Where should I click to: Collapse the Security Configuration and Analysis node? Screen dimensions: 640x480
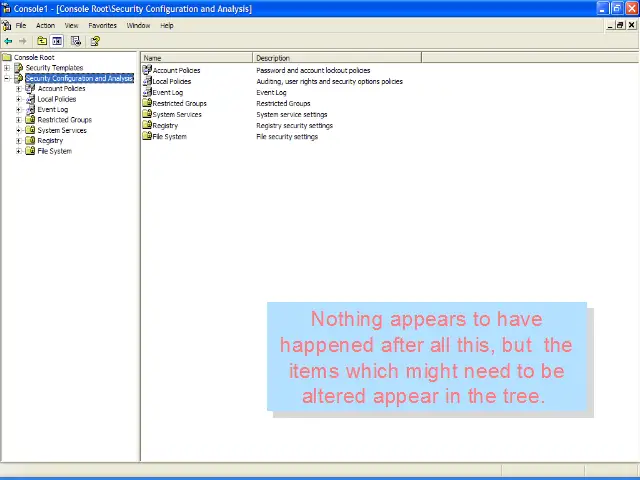coord(7,78)
